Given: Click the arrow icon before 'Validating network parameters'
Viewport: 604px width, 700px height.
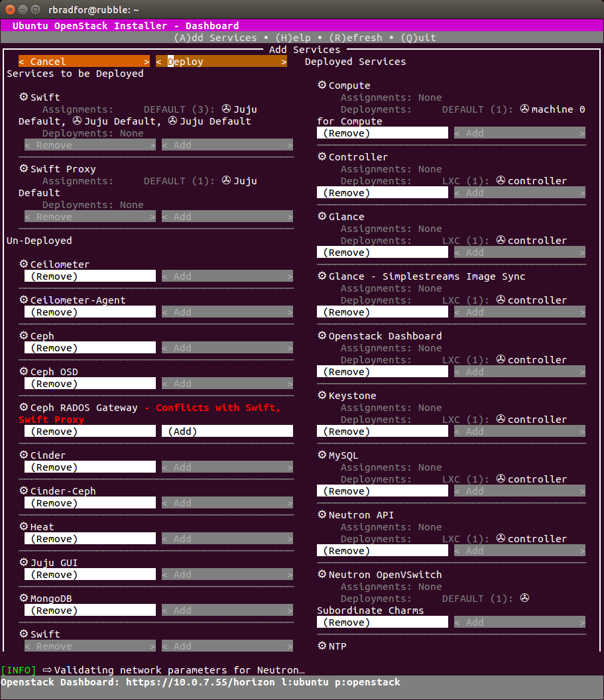Looking at the screenshot, I should pos(47,670).
